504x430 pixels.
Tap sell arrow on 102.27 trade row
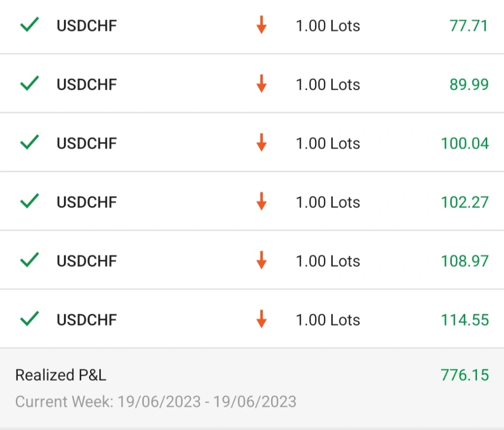coord(261,201)
